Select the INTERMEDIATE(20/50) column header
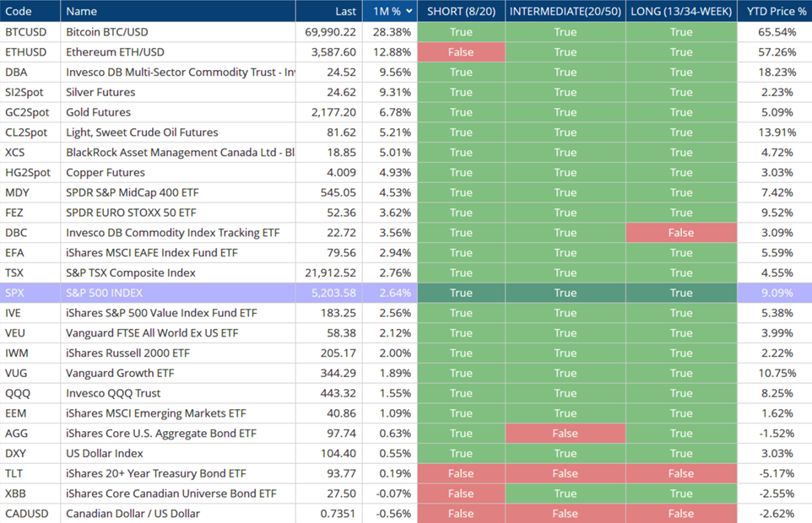The image size is (812, 523). click(566, 11)
